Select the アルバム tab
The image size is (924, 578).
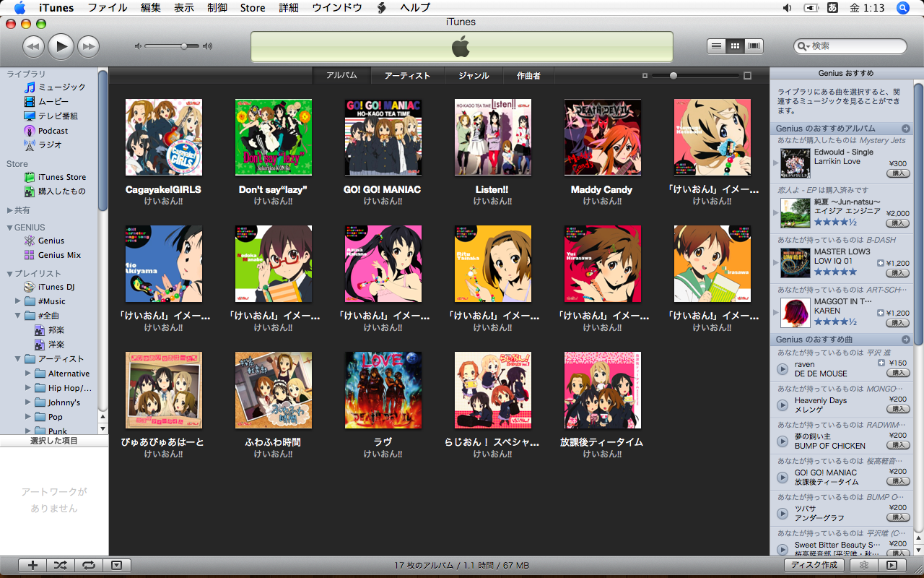(x=341, y=75)
